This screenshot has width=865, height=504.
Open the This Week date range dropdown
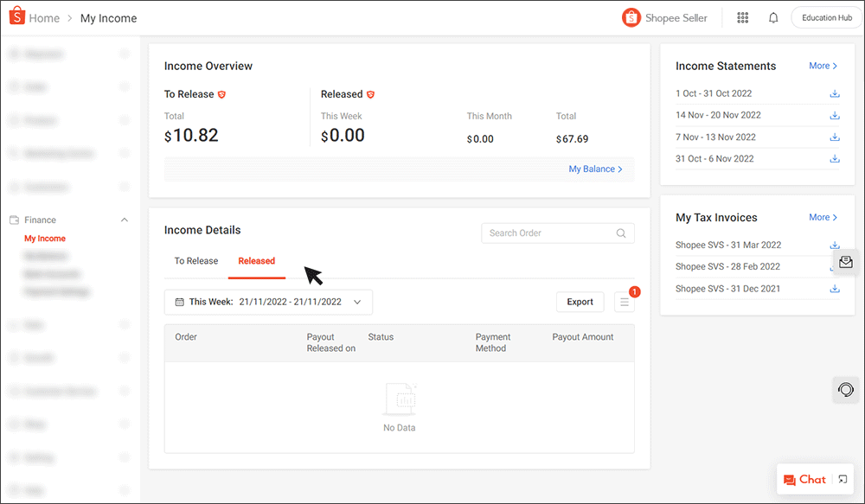pos(268,302)
